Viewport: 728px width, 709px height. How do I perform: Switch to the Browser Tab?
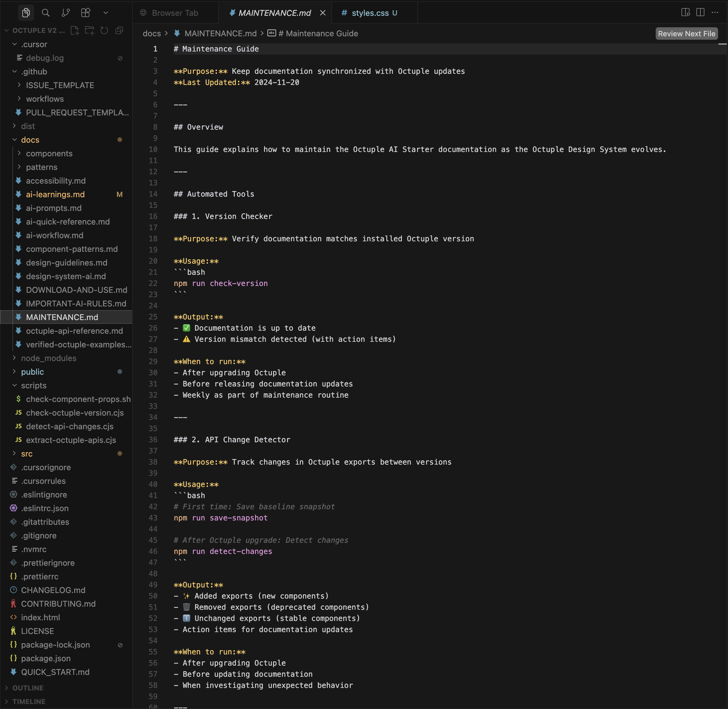(x=175, y=13)
